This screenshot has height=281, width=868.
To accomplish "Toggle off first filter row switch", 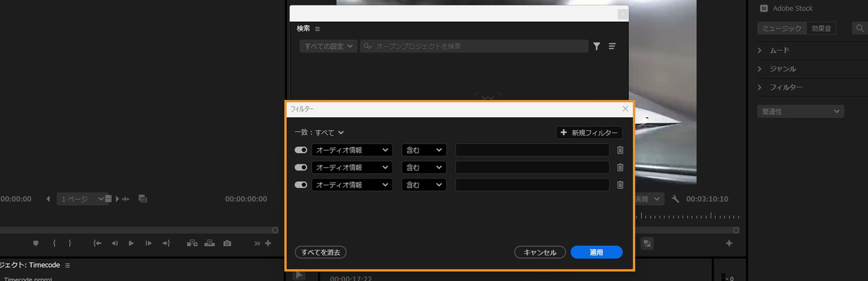I will 301,150.
